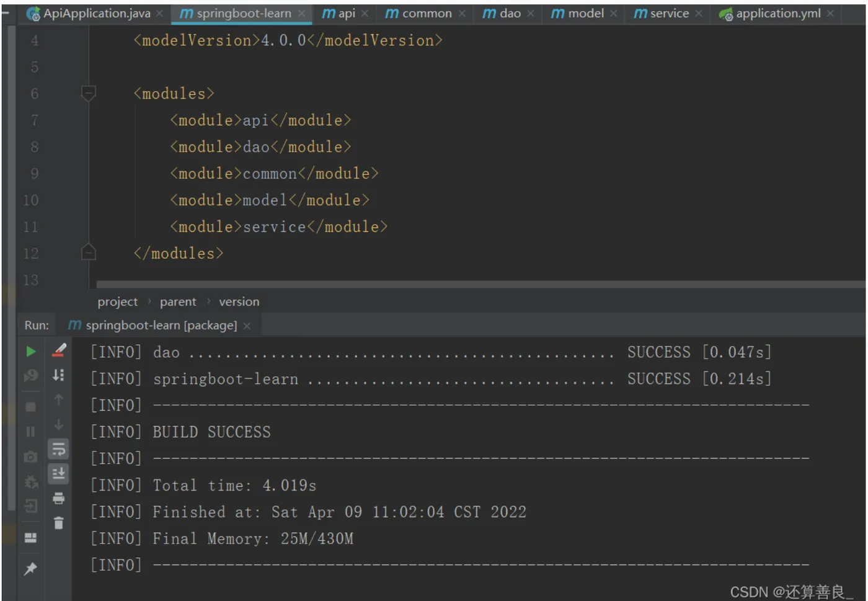The image size is (868, 601).
Task: Close the springboot-learn [package] run tab
Action: point(247,326)
